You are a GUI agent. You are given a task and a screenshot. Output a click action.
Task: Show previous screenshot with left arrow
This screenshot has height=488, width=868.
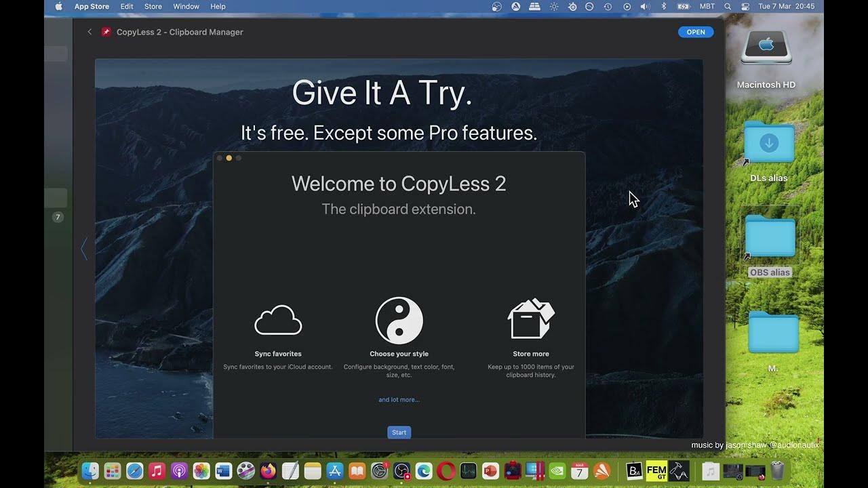click(84, 249)
